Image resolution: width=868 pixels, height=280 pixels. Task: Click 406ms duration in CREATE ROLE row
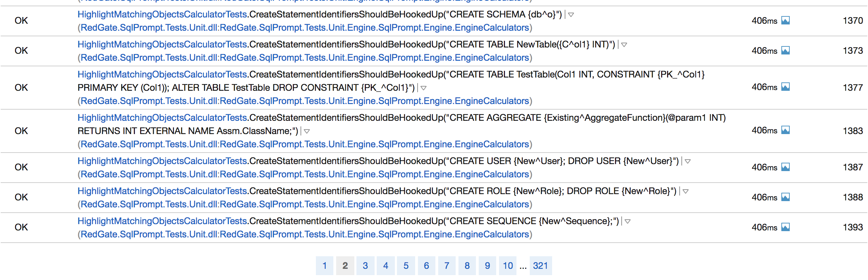pyautogui.click(x=765, y=198)
